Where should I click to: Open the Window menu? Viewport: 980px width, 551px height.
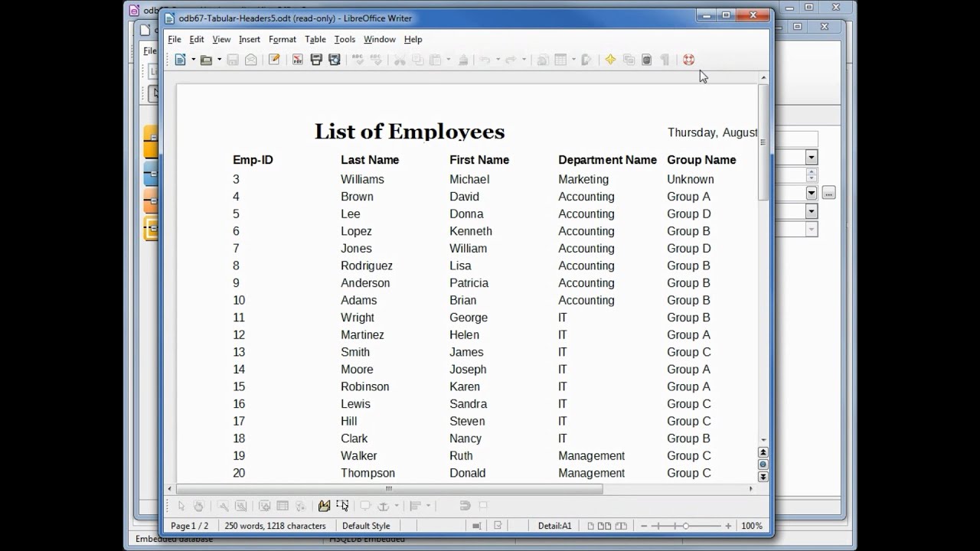(380, 39)
